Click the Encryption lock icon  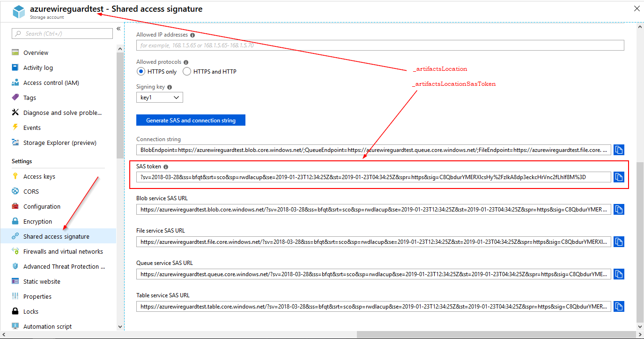[15, 221]
